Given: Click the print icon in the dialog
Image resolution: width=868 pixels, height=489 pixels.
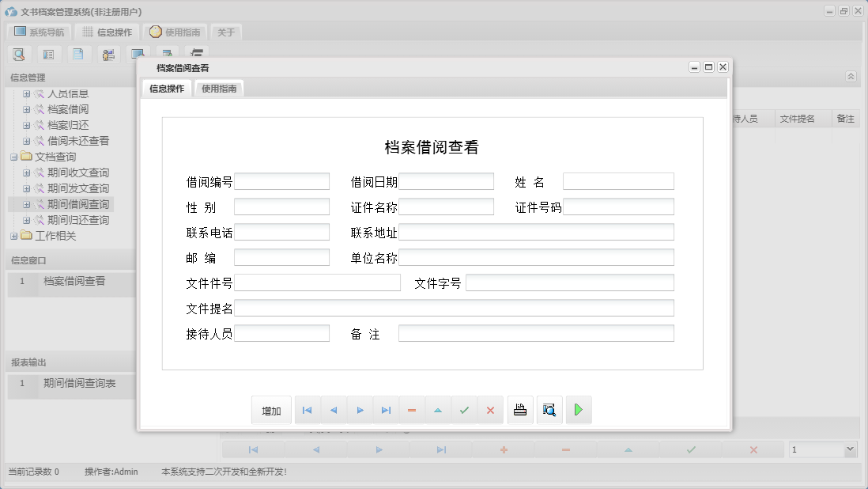Looking at the screenshot, I should pos(520,409).
